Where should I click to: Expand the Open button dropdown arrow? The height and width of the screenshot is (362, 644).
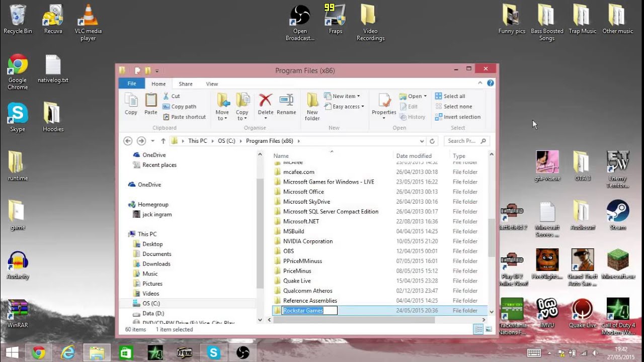(x=425, y=96)
